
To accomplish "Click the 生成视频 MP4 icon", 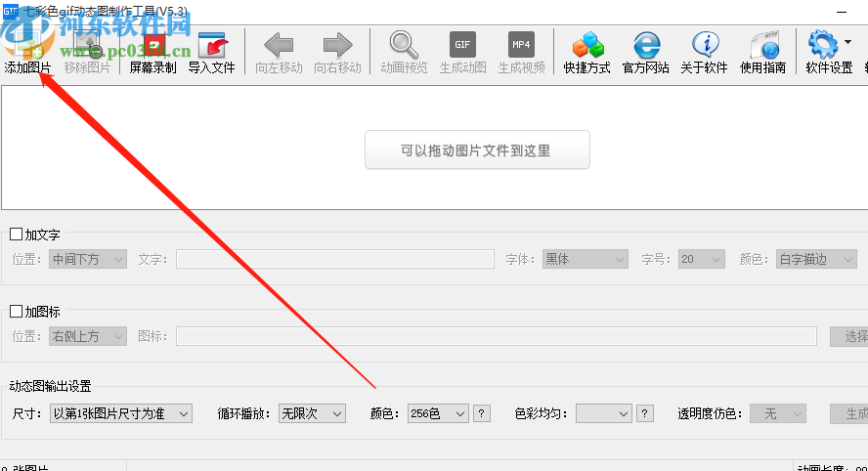I will tap(521, 45).
